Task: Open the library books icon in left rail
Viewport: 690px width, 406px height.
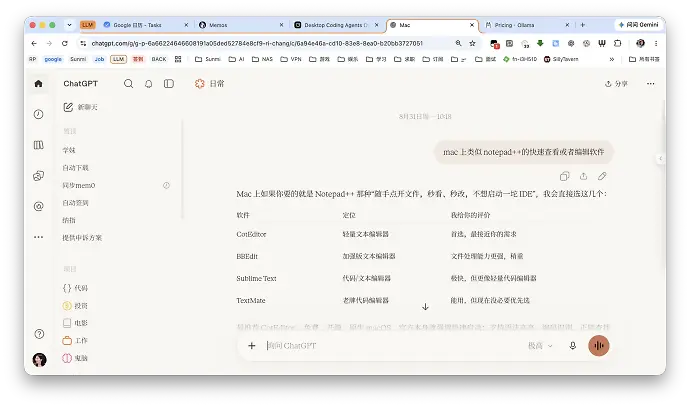Action: pos(39,145)
